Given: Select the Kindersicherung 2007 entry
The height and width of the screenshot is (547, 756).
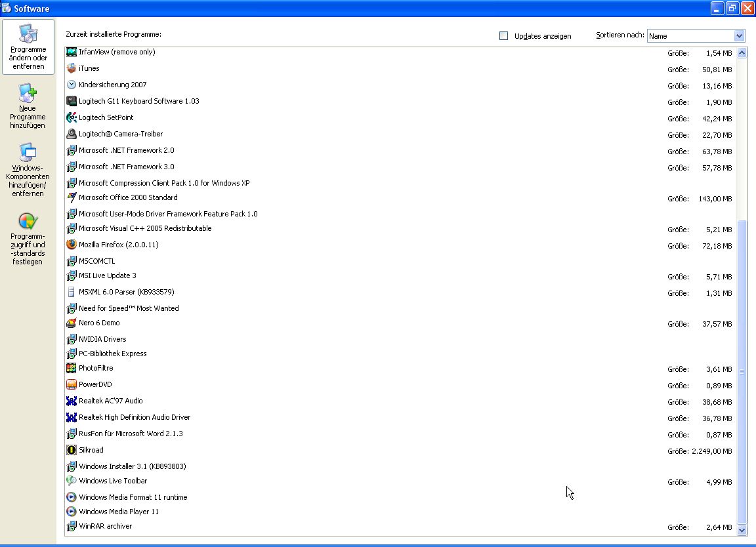Looking at the screenshot, I should point(112,85).
